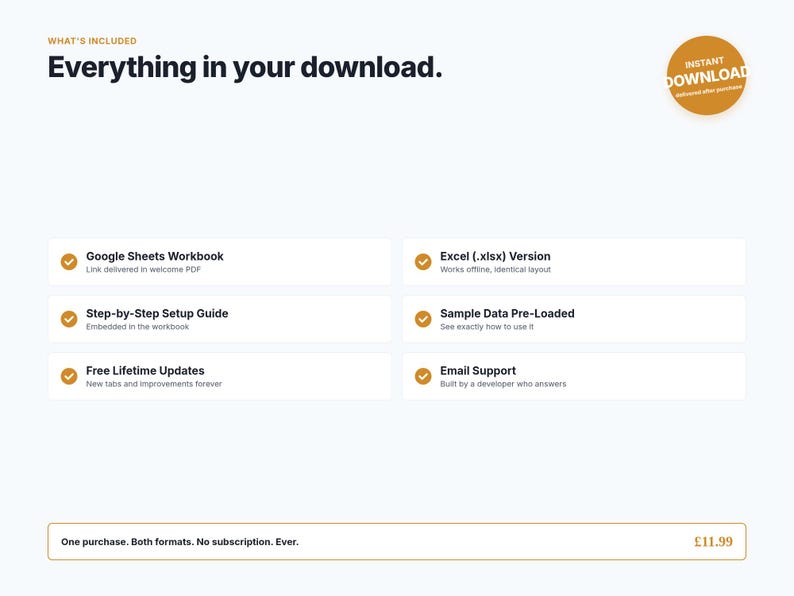The height and width of the screenshot is (596, 794).
Task: Select the 'Sample Data Pre-Loaded' title
Action: click(507, 313)
